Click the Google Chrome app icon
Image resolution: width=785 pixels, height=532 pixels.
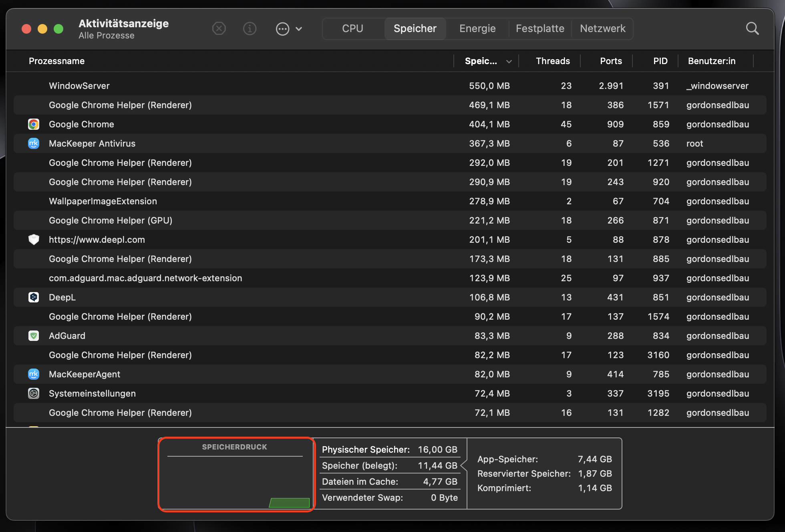point(34,124)
